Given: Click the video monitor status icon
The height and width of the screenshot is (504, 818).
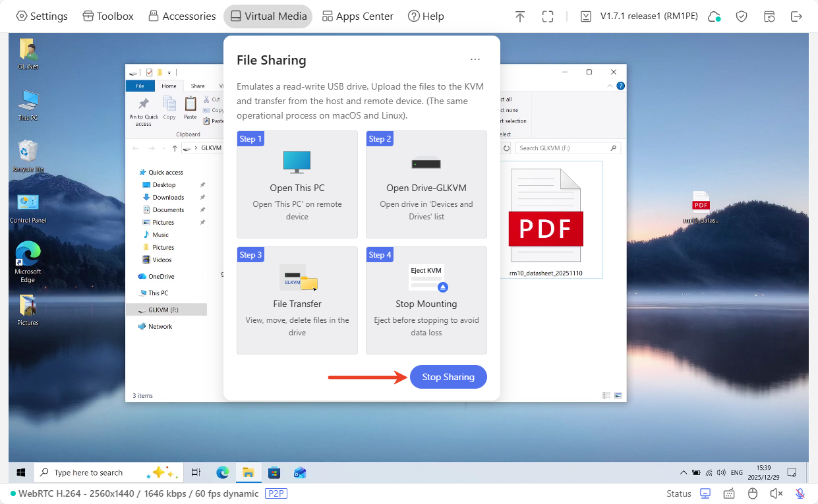Looking at the screenshot, I should pos(705,493).
